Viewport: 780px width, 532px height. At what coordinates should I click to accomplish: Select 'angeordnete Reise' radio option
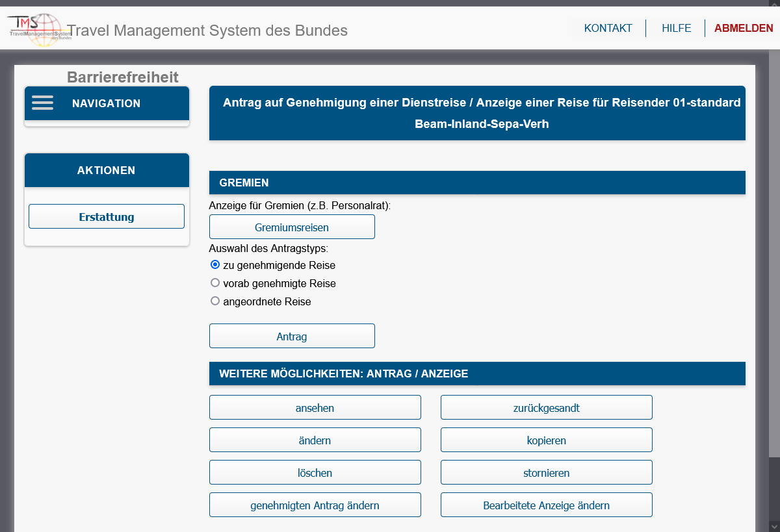(215, 301)
